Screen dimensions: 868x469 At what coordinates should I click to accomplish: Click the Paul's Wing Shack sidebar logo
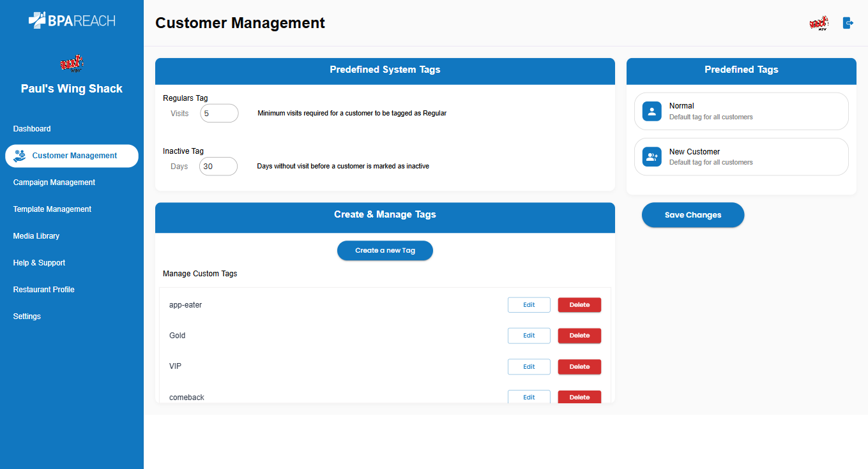pyautogui.click(x=72, y=64)
